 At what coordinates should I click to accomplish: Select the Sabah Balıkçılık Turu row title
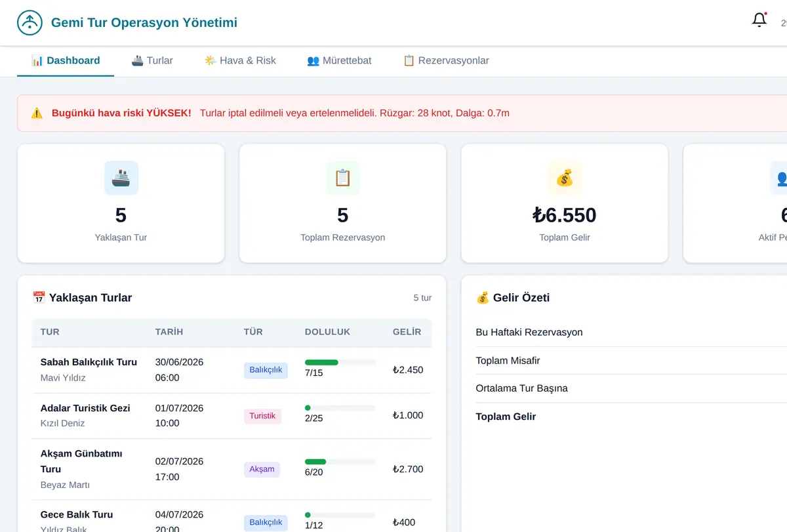[89, 362]
